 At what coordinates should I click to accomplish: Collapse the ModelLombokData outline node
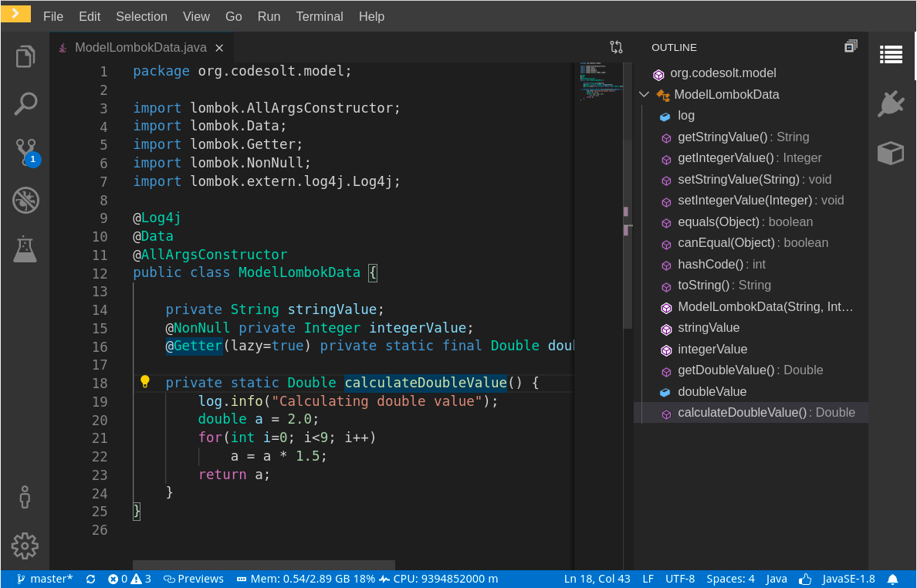[x=645, y=95]
